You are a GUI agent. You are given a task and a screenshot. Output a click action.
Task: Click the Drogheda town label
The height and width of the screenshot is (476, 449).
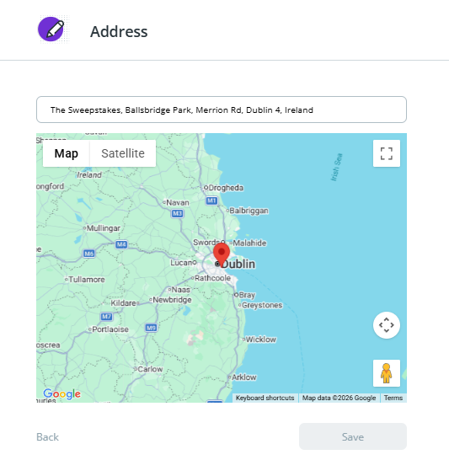pyautogui.click(x=226, y=188)
